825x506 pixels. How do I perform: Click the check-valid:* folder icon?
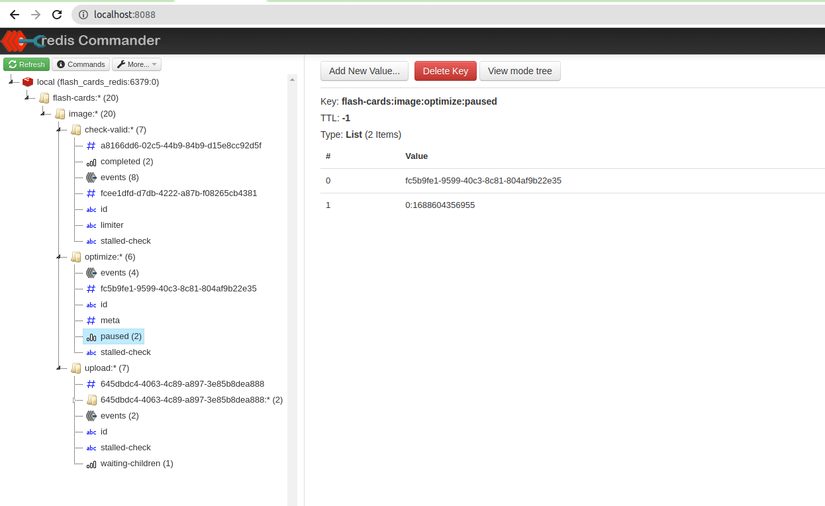(x=76, y=129)
